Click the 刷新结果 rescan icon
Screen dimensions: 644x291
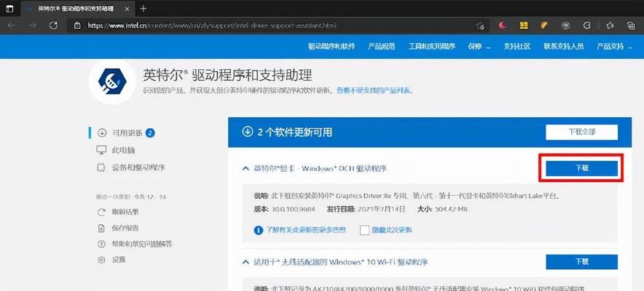click(101, 212)
